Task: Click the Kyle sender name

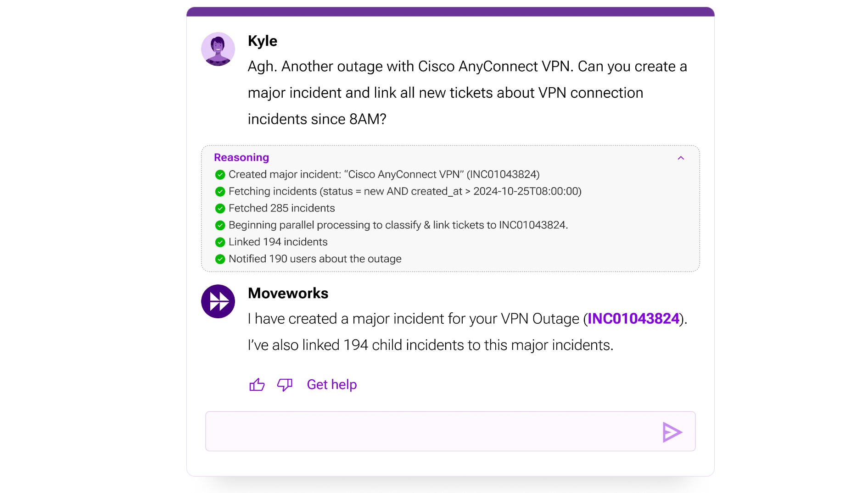Action: (x=263, y=41)
